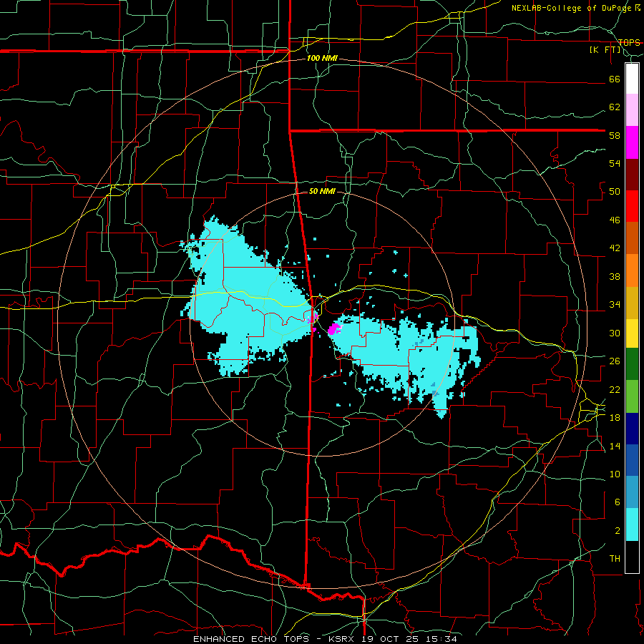The width and height of the screenshot is (644, 644).
Task: Click the cyan swatch between 6 and 2
Action: click(x=632, y=525)
